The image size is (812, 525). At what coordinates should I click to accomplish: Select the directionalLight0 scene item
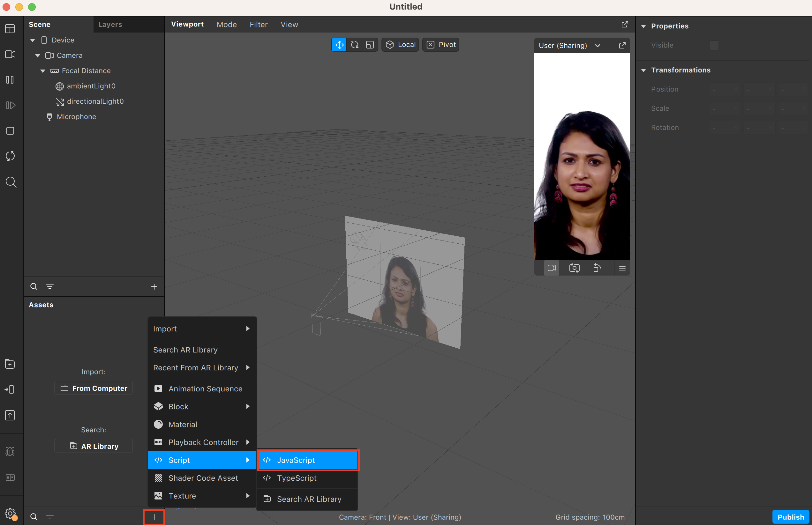tap(95, 101)
